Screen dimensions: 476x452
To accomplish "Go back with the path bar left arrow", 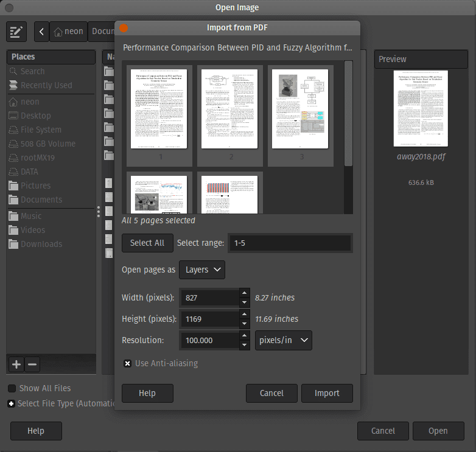I will point(41,32).
